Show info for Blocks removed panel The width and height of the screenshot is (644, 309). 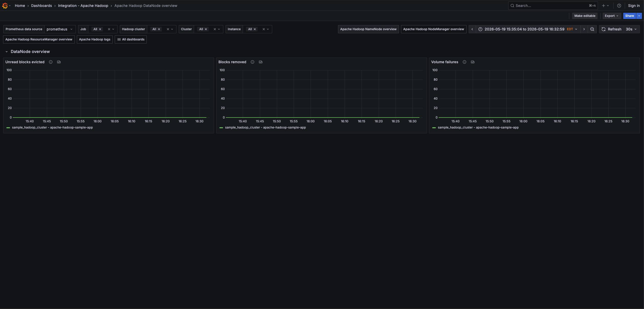[x=252, y=62]
